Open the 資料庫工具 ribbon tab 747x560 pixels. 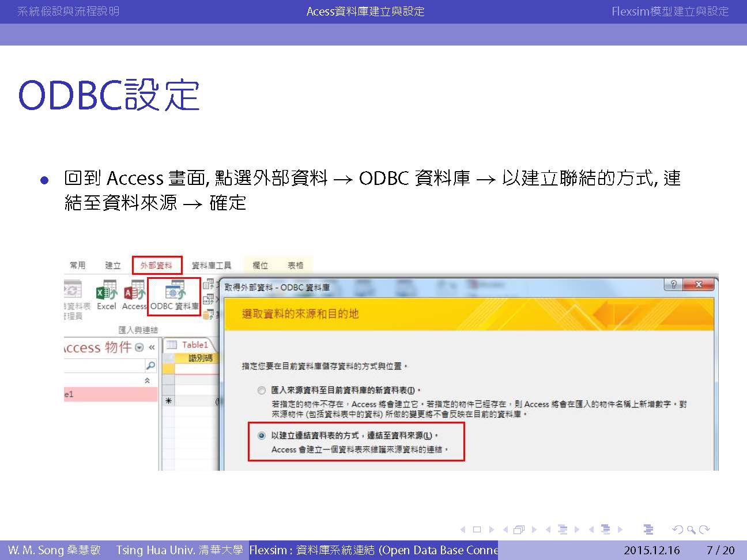[211, 266]
